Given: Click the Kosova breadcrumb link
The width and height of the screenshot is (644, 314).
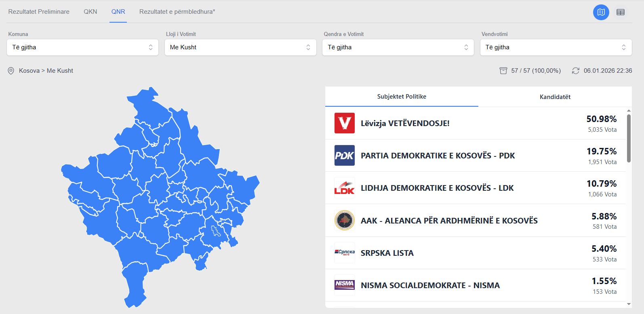Looking at the screenshot, I should pos(29,71).
